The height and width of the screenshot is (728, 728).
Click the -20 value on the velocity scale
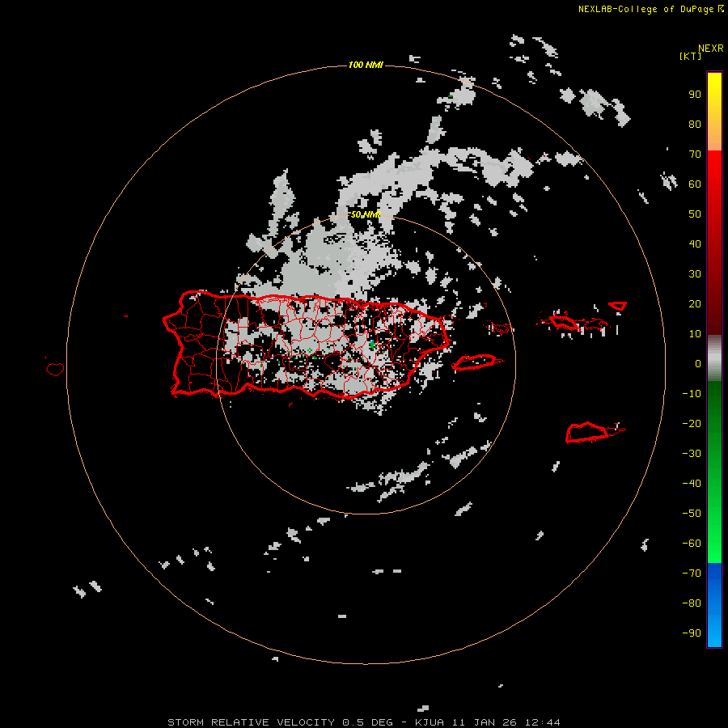tap(692, 424)
